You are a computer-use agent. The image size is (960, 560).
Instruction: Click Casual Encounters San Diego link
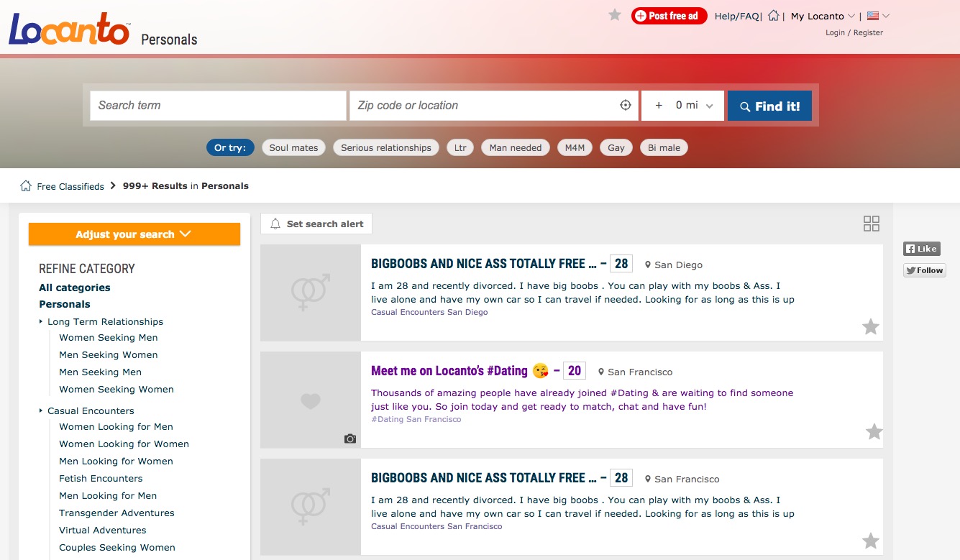429,312
